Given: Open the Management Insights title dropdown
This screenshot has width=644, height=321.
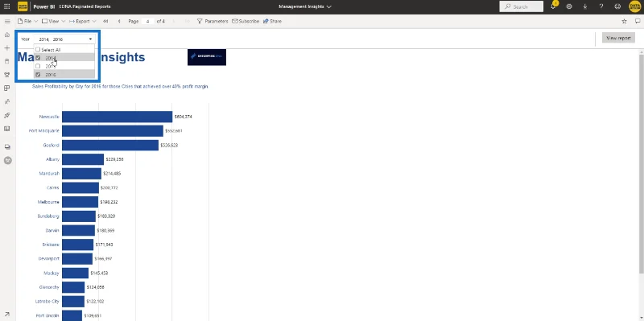Looking at the screenshot, I should coord(305,6).
